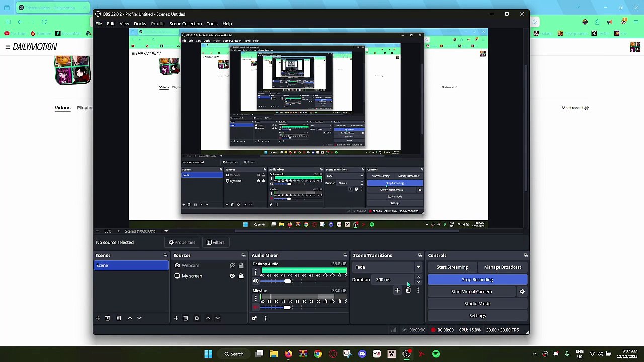Viewport: 644px width, 362px height.
Task: Pop out the Scene Transitions dock
Action: 420,255
